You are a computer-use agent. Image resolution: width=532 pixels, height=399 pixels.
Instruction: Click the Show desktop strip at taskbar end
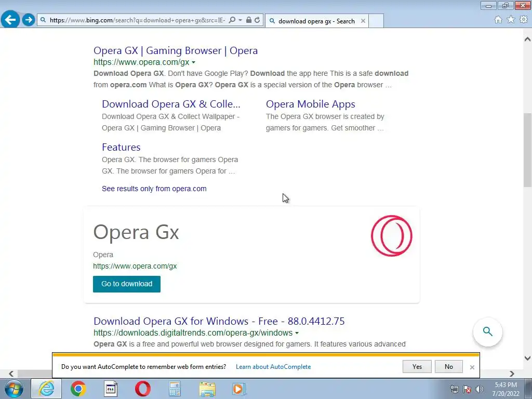click(x=528, y=389)
